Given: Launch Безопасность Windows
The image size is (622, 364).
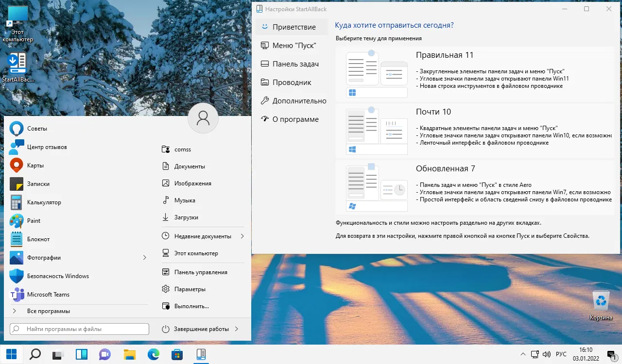Looking at the screenshot, I should [78, 276].
